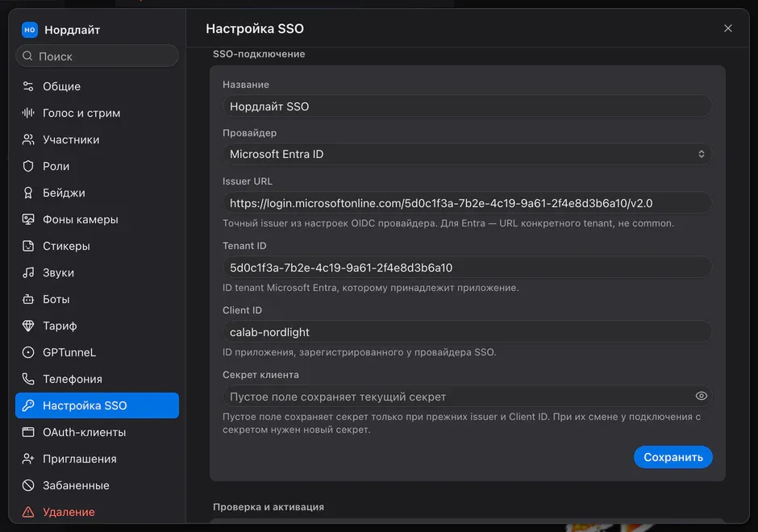Image resolution: width=758 pixels, height=532 pixels.
Task: Click the Стикеры sticker icon
Action: [28, 246]
